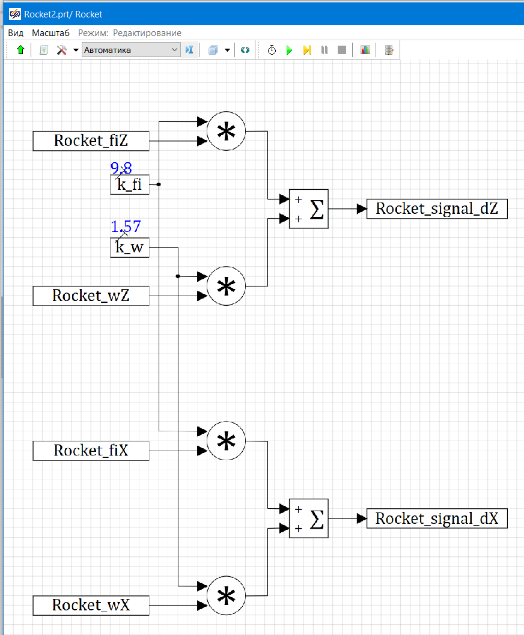The image size is (524, 635).
Task: Click the yellow step-forward button
Action: pyautogui.click(x=307, y=50)
